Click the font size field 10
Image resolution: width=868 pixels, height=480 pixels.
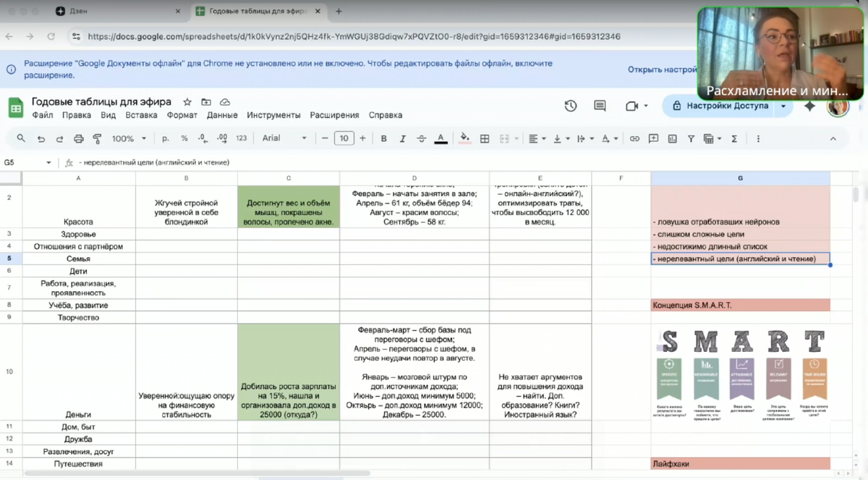tap(344, 138)
